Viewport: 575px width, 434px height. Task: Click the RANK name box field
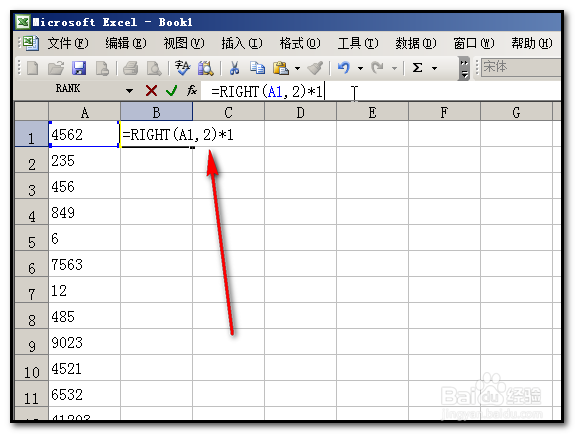pos(68,89)
